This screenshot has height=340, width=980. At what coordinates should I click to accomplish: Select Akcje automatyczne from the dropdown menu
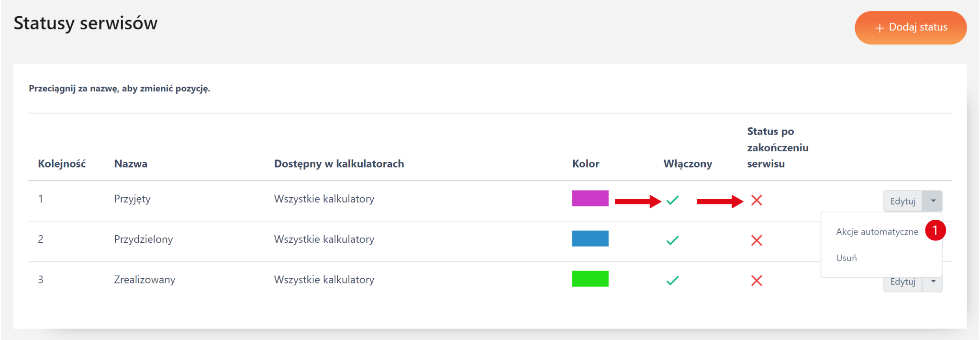point(877,232)
